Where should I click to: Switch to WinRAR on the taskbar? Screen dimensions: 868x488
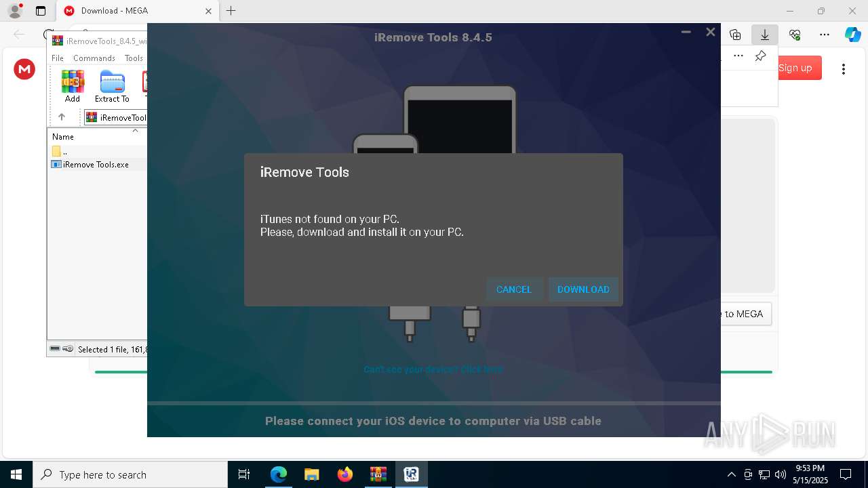[378, 474]
